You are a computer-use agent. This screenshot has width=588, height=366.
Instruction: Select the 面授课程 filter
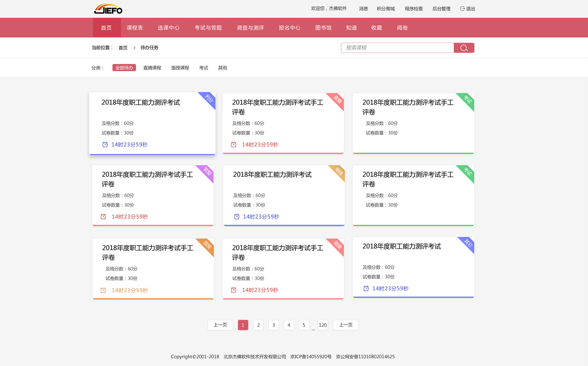click(x=180, y=67)
